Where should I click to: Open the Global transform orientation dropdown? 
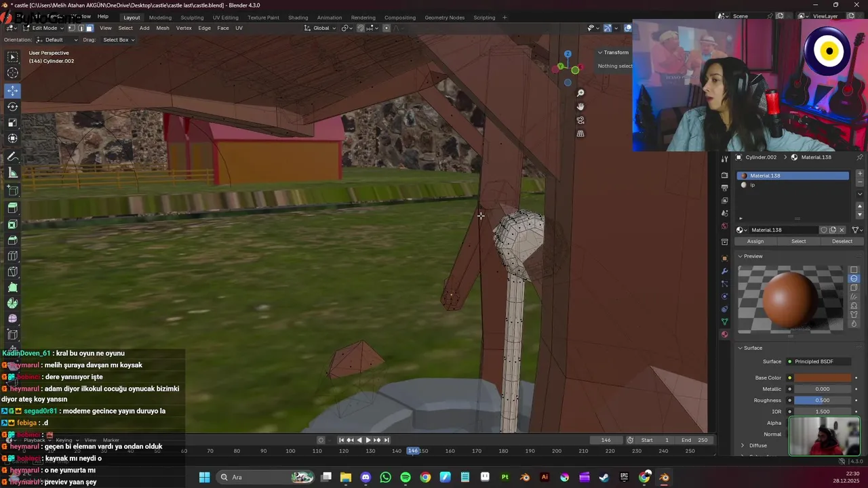[319, 28]
